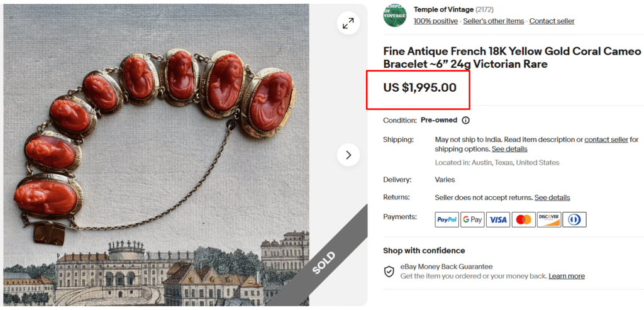Screen dimensions: 644x310
Task: Click the Mastercard icon
Action: (x=523, y=219)
